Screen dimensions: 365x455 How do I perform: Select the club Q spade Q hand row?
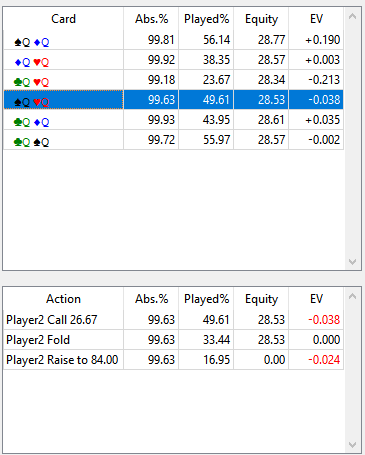coord(173,140)
